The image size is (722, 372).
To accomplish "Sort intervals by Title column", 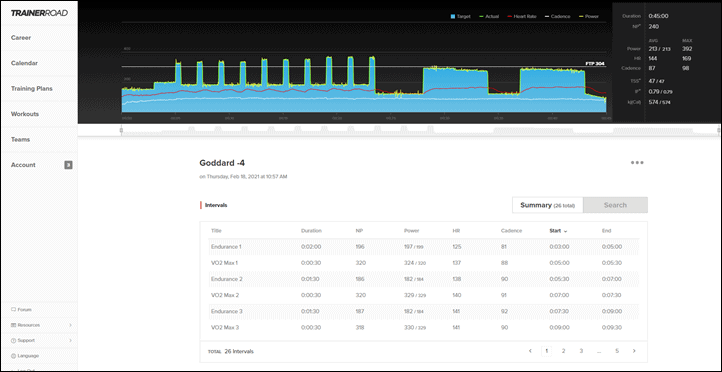I will click(x=216, y=231).
